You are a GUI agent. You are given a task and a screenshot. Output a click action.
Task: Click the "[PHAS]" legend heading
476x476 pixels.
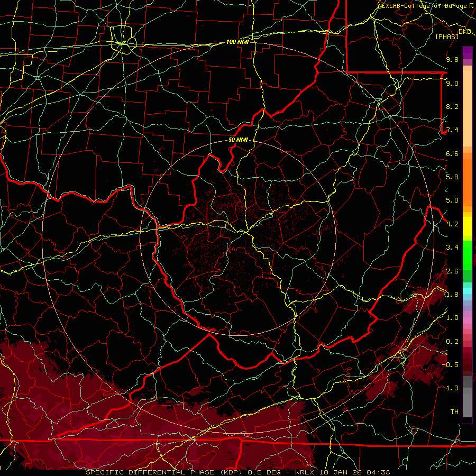tap(447, 36)
